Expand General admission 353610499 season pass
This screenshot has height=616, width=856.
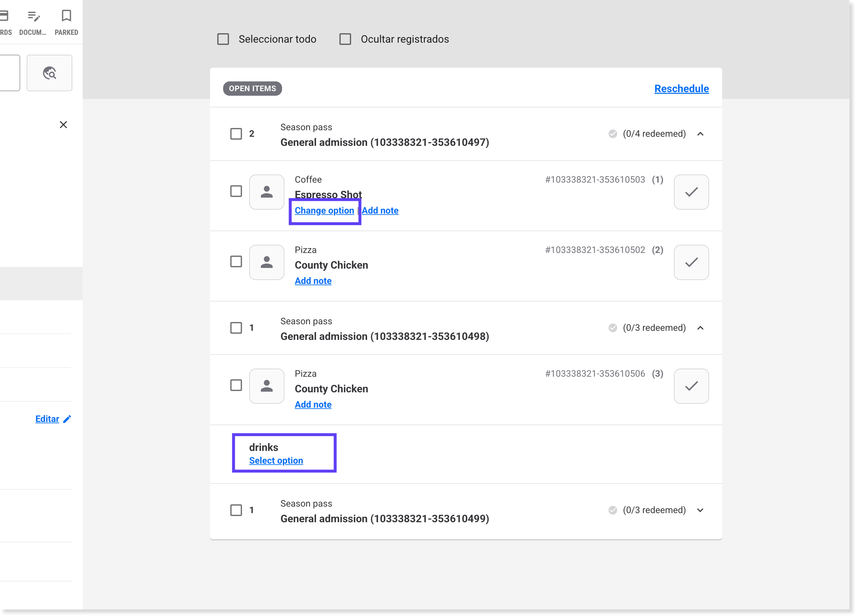click(x=700, y=511)
